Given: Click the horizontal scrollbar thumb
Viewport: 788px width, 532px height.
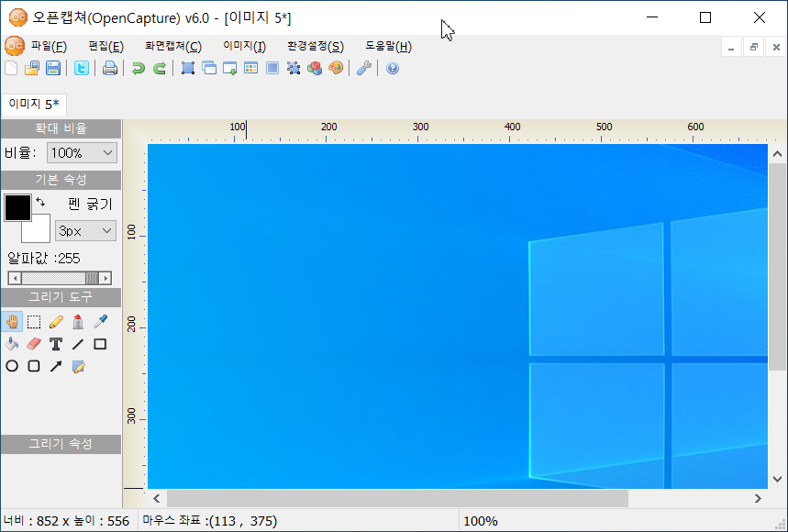Looking at the screenshot, I should pos(397,498).
